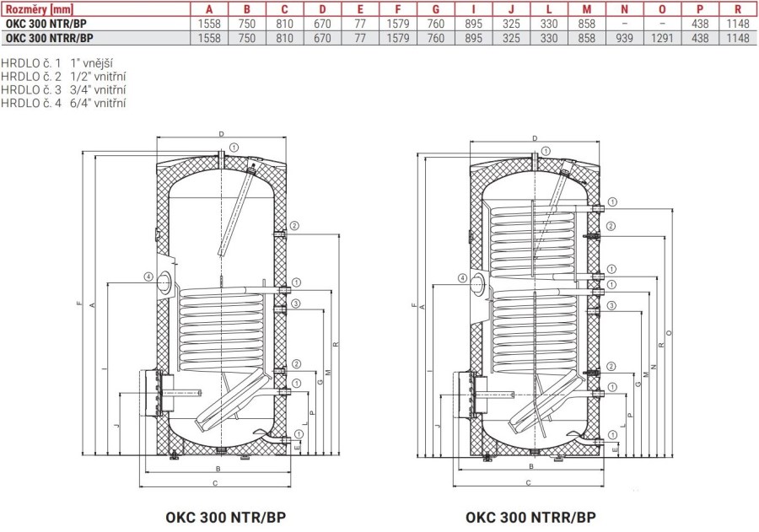Click the "OKC 300 NTR/BP" caption below the left drawing
The width and height of the screenshot is (759, 532).
click(x=225, y=517)
